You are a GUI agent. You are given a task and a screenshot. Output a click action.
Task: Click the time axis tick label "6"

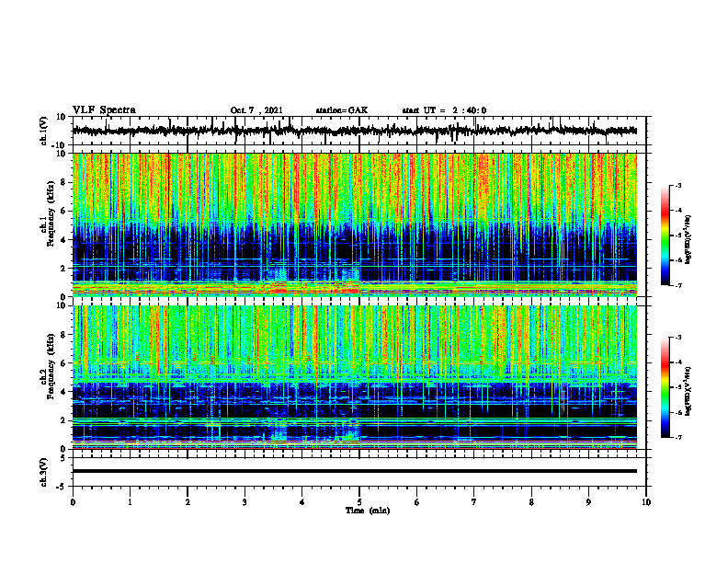click(x=417, y=502)
